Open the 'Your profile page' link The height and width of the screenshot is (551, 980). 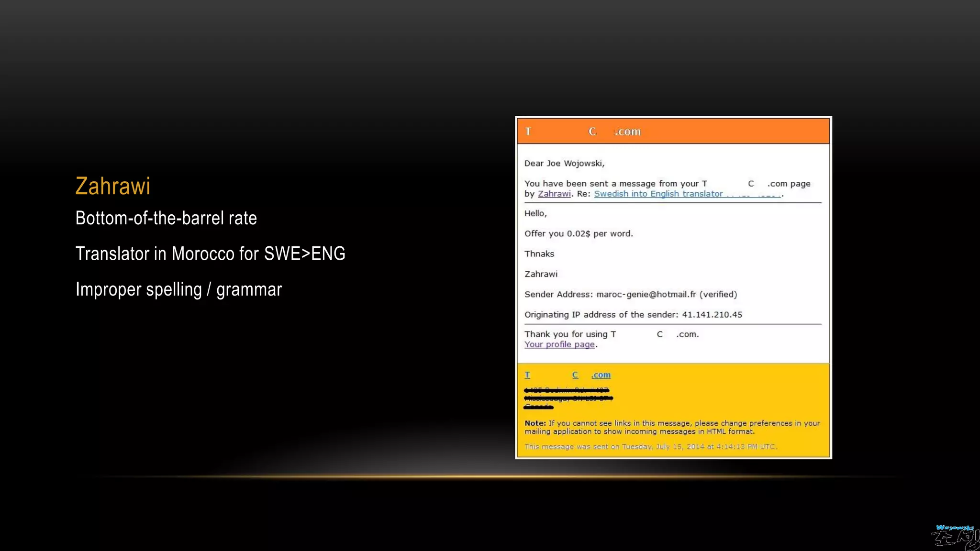(559, 344)
